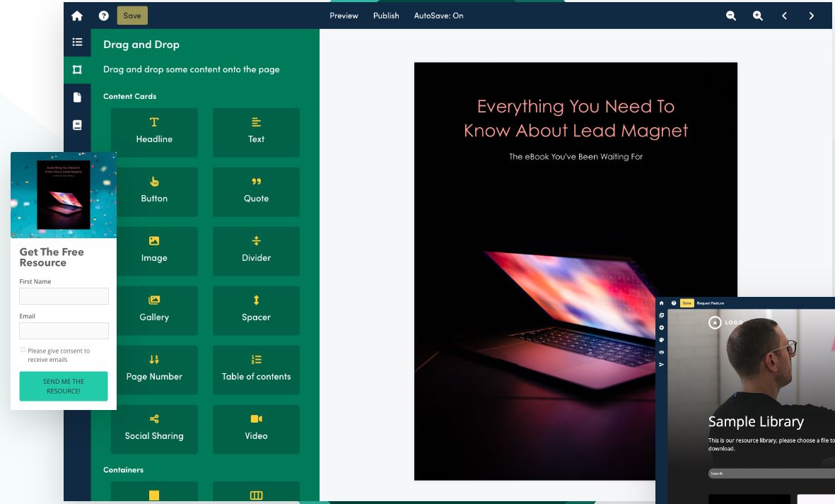Open the help question mark icon
Screen dimensions: 835x504
pos(104,16)
